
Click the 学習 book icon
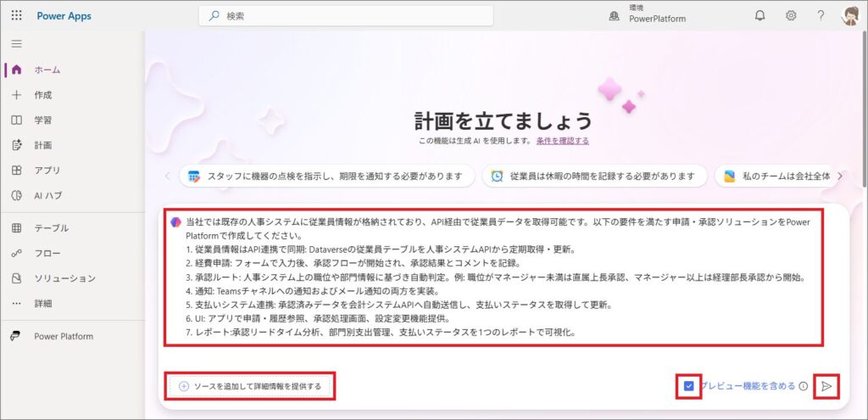pyautogui.click(x=17, y=120)
